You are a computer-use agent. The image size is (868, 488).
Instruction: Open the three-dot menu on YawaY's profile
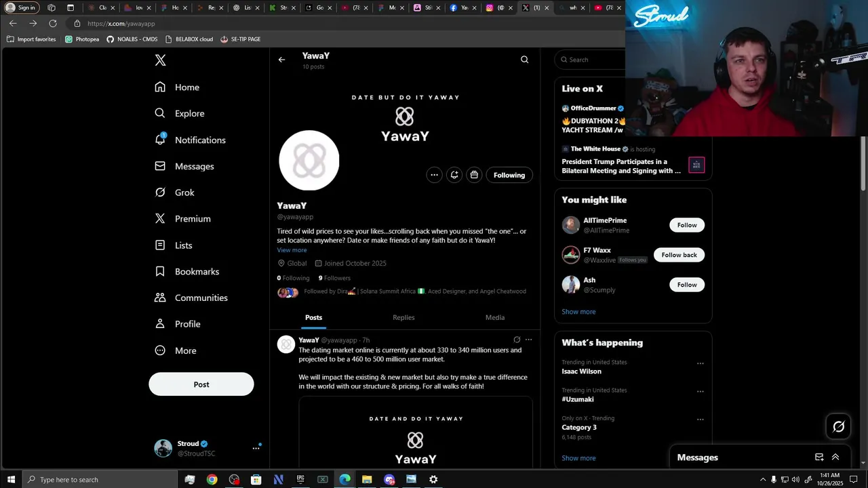point(434,175)
